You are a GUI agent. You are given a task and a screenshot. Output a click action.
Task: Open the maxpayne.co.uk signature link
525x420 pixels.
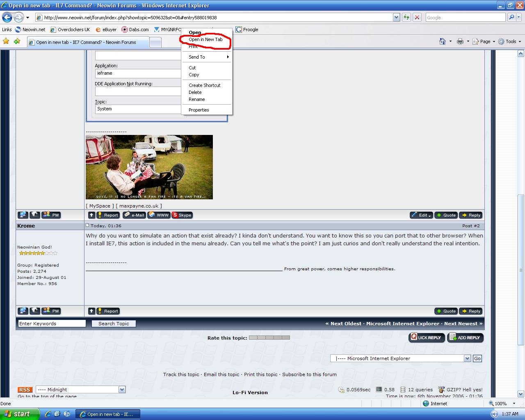tap(139, 206)
